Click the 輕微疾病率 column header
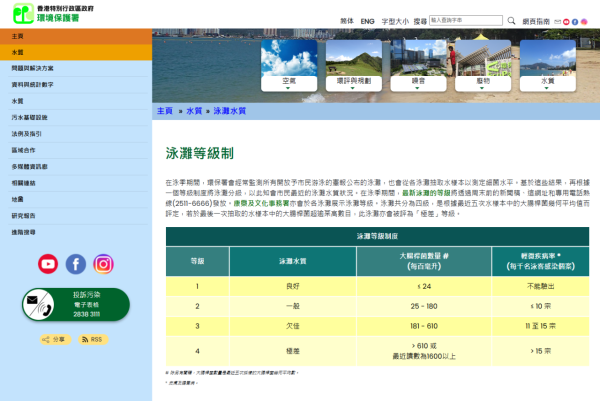This screenshot has height=401, width=600. tap(540, 261)
